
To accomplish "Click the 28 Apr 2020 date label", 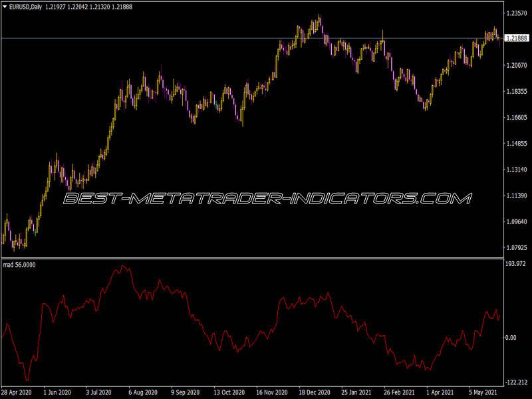I will tap(16, 392).
